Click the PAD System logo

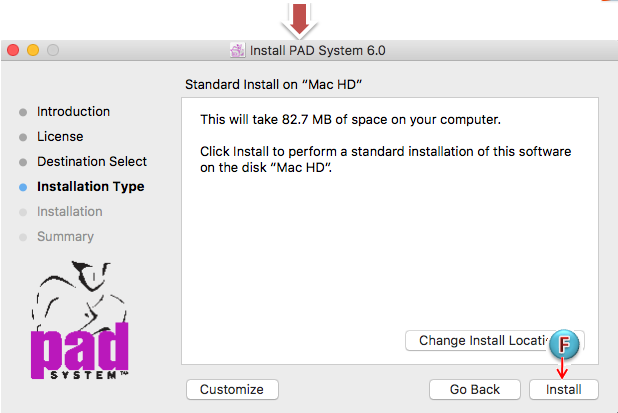82,320
